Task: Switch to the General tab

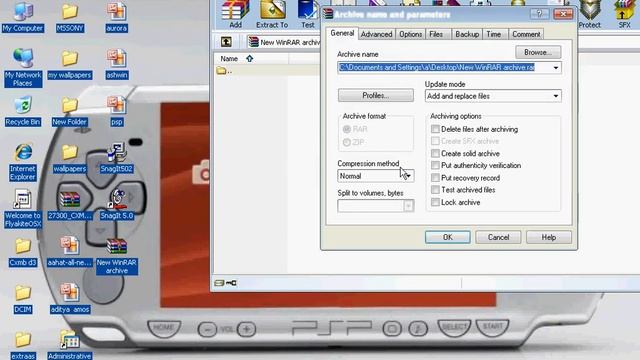Action: click(x=342, y=33)
